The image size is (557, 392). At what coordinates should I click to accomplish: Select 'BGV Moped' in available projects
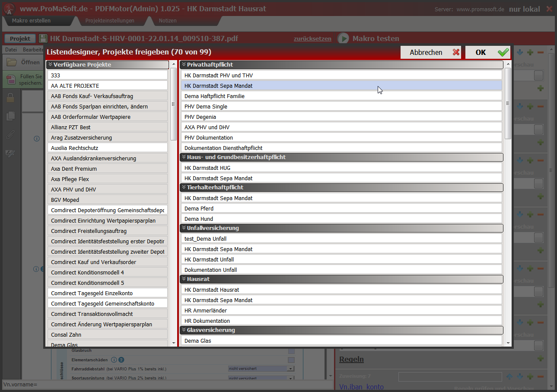[108, 200]
